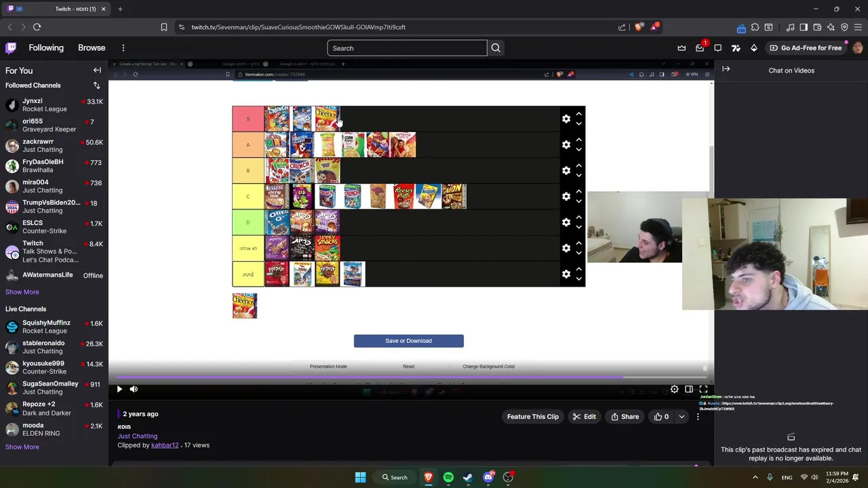Open the 7TV extension icon in Twitch header
868x488 pixels.
pos(736,48)
